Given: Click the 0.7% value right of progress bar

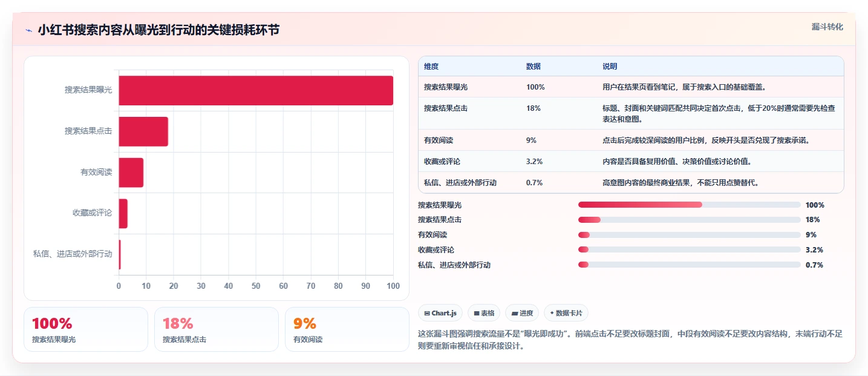Looking at the screenshot, I should tap(814, 265).
